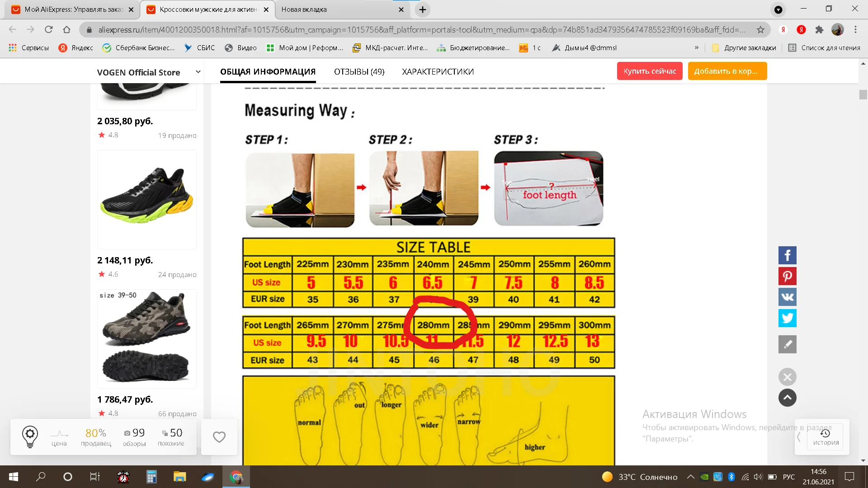Viewport: 868px width, 488px height.
Task: Click the lightbulb price assistant icon
Action: point(30,436)
